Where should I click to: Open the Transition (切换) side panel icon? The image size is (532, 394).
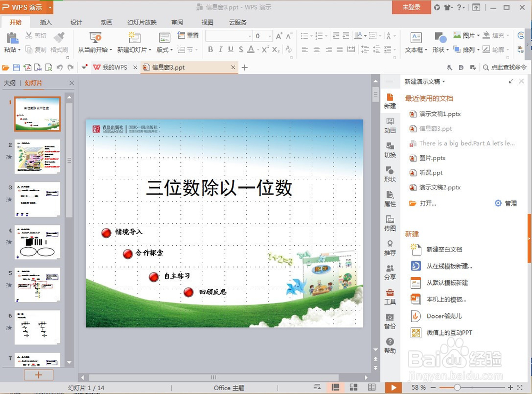pos(390,149)
